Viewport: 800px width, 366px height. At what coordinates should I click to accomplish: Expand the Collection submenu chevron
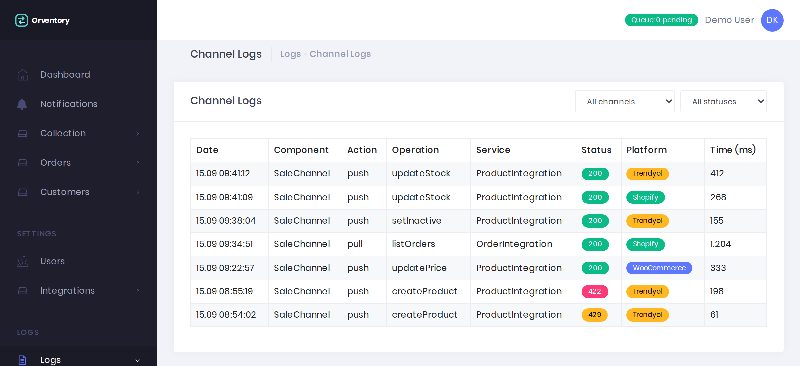pos(138,134)
